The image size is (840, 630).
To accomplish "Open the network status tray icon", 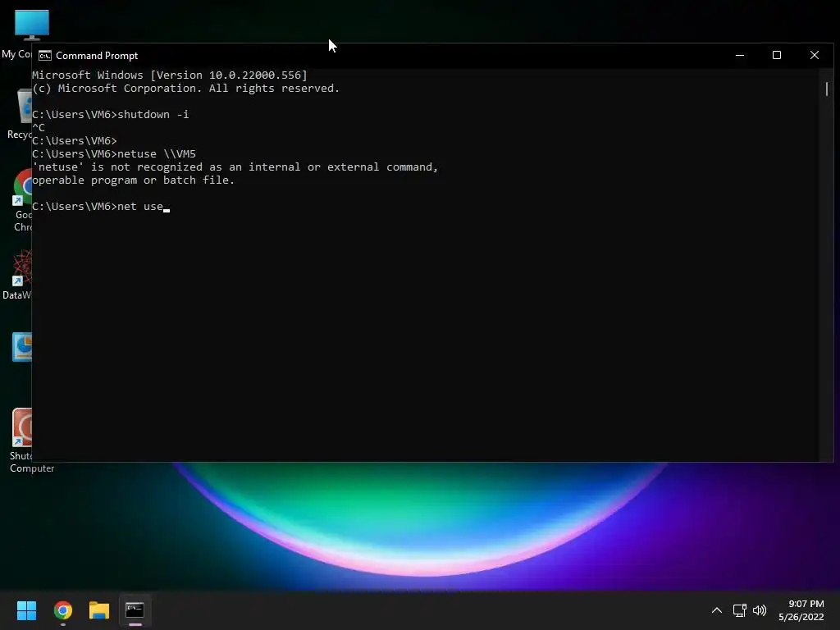I will tap(739, 610).
